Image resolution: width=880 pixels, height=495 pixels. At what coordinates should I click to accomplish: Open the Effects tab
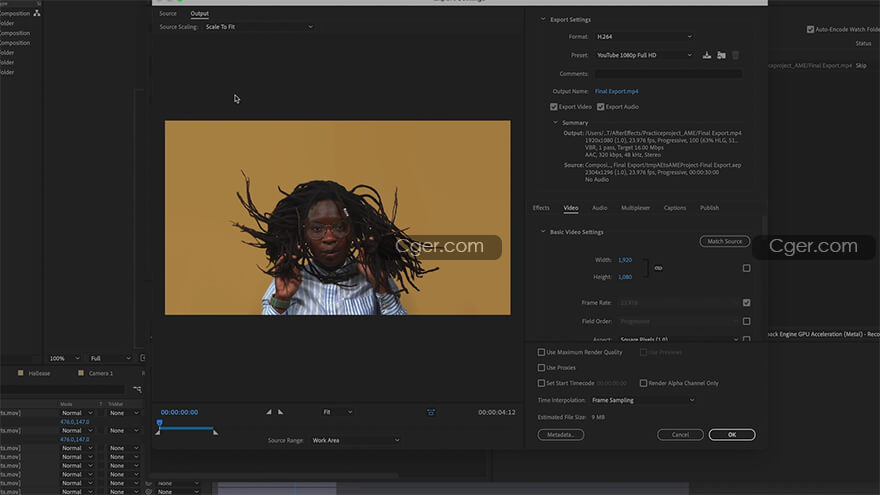(x=541, y=208)
